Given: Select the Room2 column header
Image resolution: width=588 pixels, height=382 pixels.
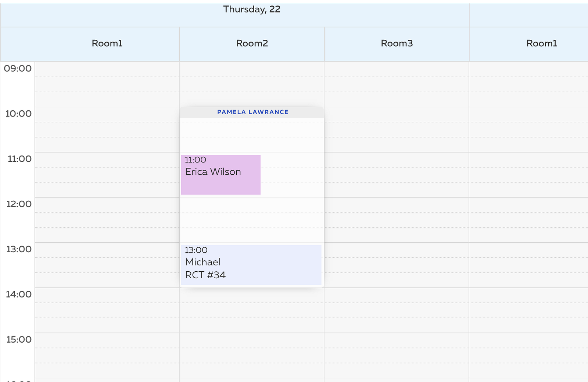Looking at the screenshot, I should point(252,43).
